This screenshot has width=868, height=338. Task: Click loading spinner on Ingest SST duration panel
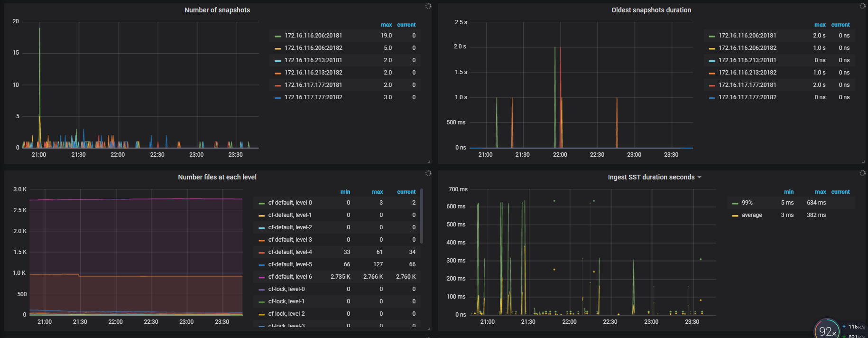click(x=862, y=173)
